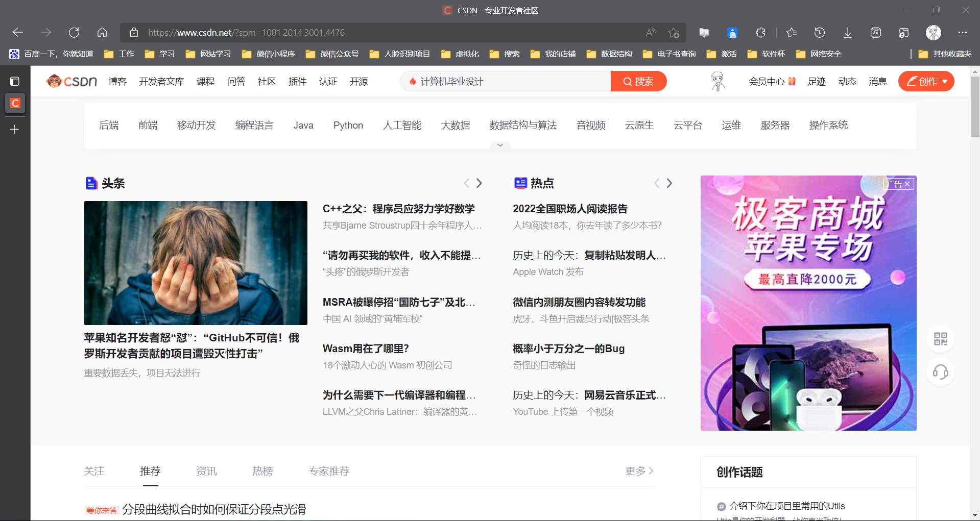Screen dimensions: 980x521
Task: Go to next 头条 page arrow
Action: 479,183
